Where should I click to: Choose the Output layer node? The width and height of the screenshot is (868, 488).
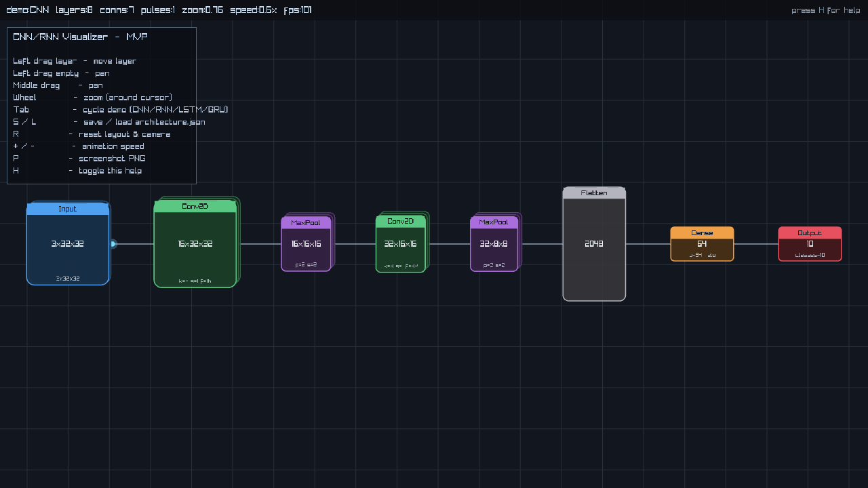[810, 244]
